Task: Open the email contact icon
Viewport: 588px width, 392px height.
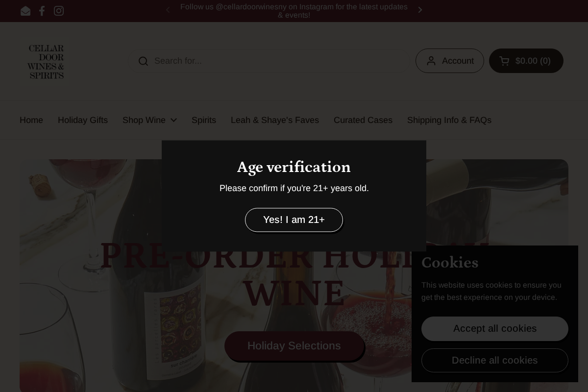Action: pos(25,11)
